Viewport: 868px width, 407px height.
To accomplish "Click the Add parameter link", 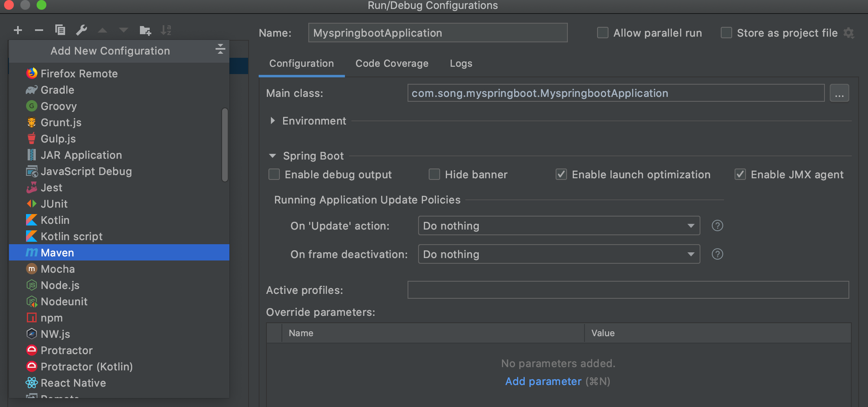I will 543,381.
